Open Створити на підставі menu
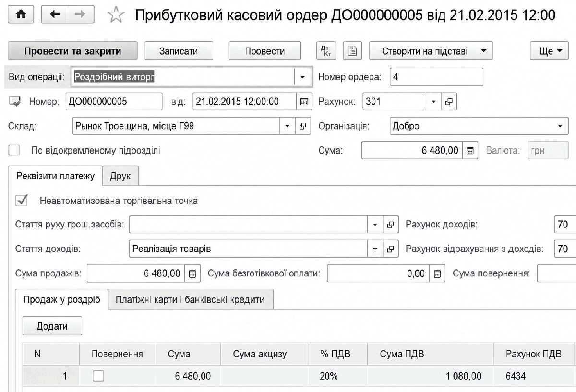 pos(431,51)
